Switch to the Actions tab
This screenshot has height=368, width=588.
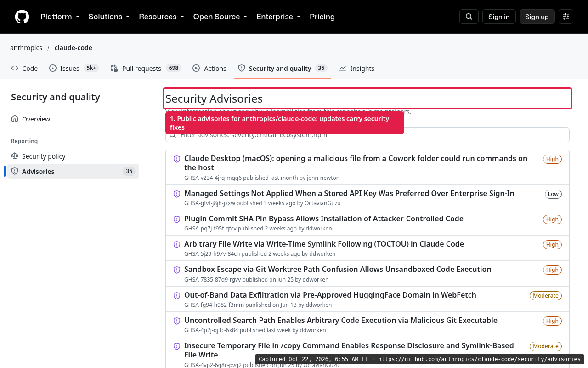[x=209, y=68]
